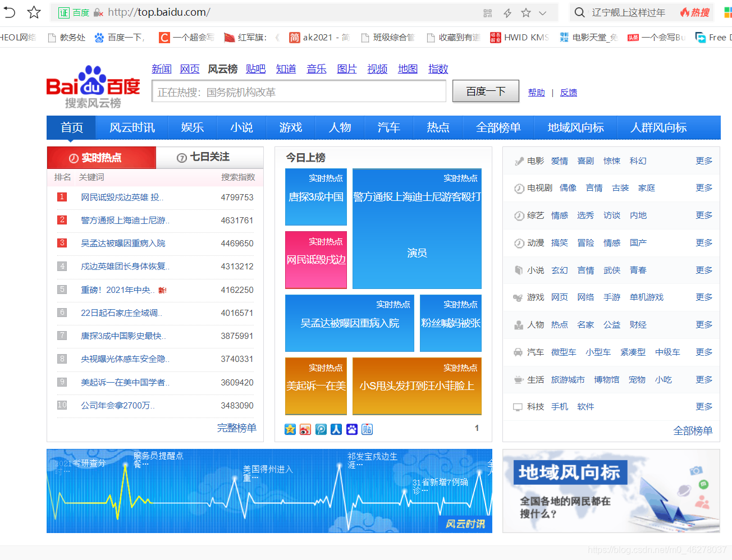Open the 百度一下 bookmark with paw icon
The height and width of the screenshot is (560, 732).
pos(119,37)
